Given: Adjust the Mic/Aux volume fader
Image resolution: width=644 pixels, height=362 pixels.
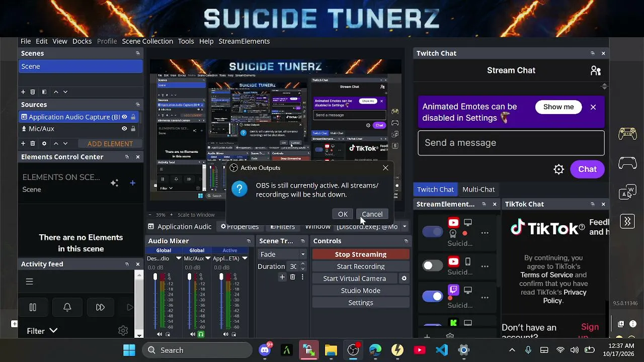Looking at the screenshot, I should tap(190, 277).
